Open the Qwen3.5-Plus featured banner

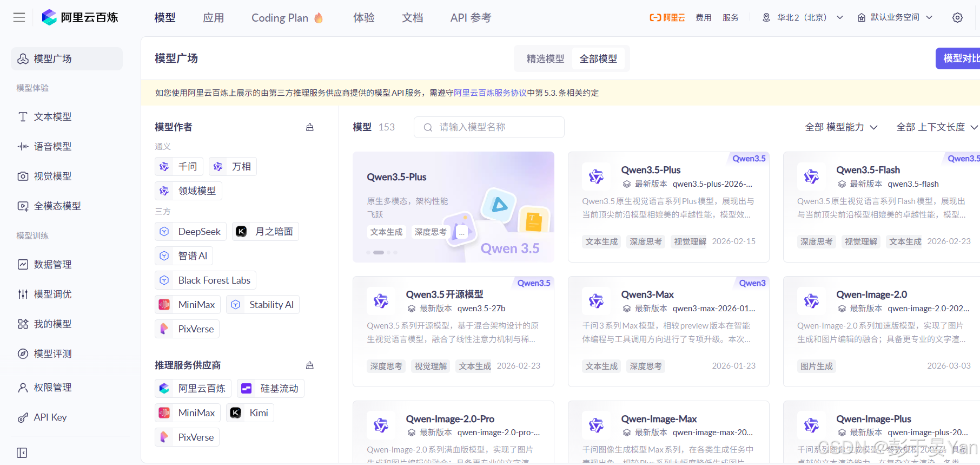pyautogui.click(x=453, y=207)
